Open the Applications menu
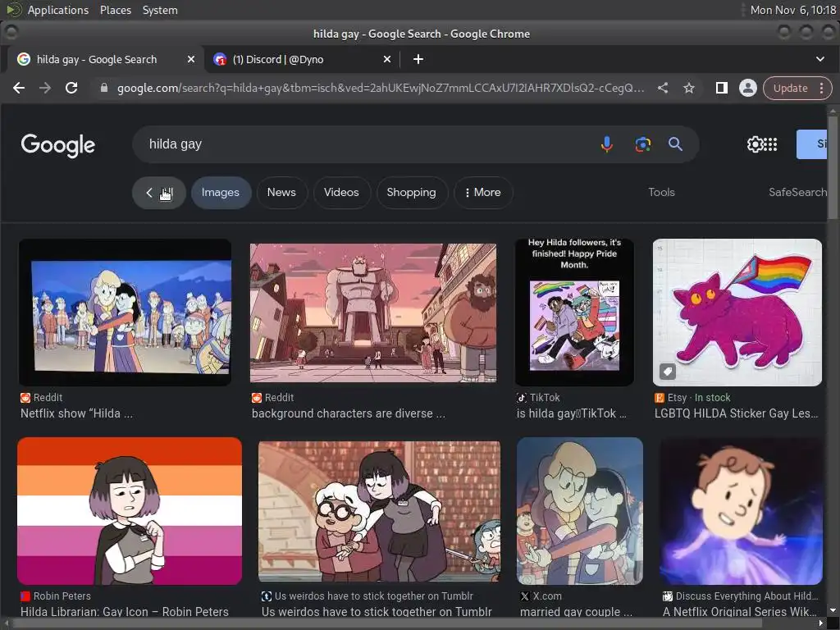Image resolution: width=840 pixels, height=630 pixels. [58, 10]
